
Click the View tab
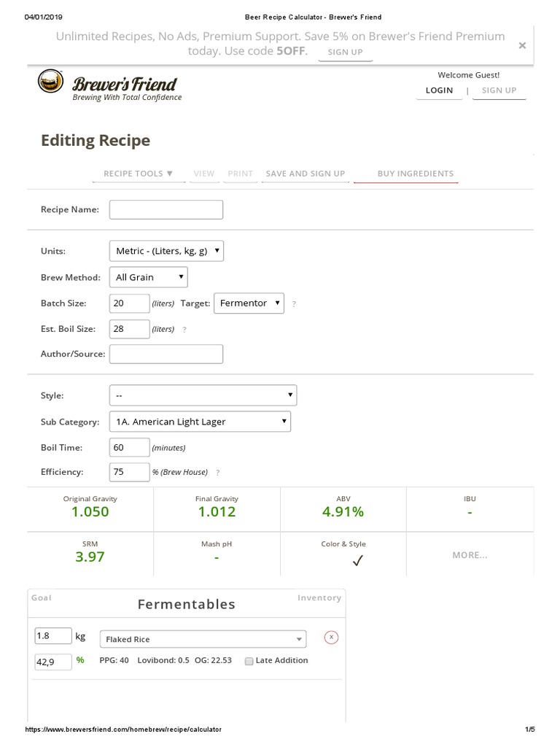tap(204, 174)
